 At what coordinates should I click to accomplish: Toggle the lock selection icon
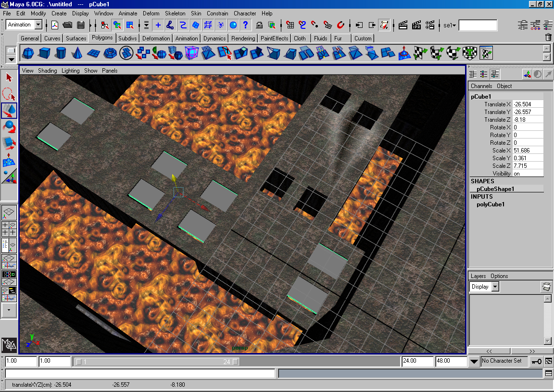coord(259,25)
